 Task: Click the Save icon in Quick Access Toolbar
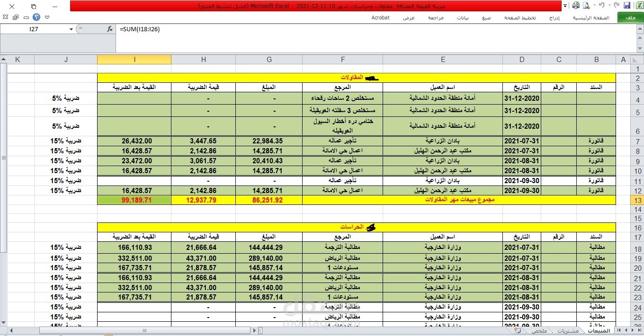tap(627, 6)
